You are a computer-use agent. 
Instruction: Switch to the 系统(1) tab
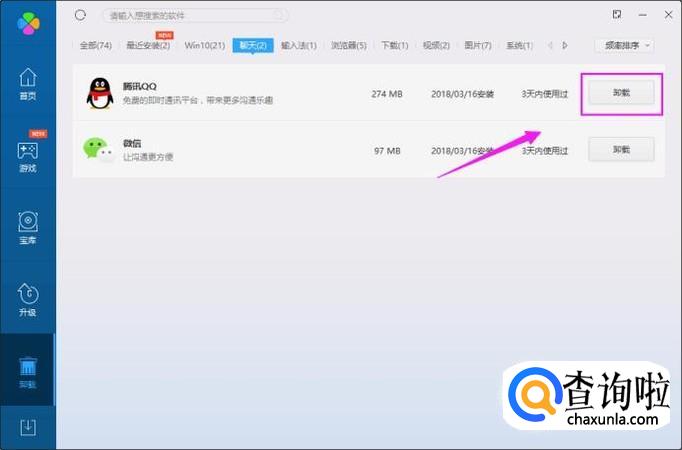(x=519, y=45)
